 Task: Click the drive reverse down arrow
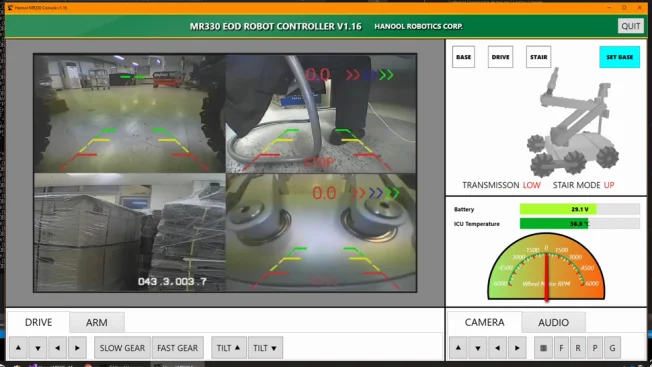coord(38,347)
